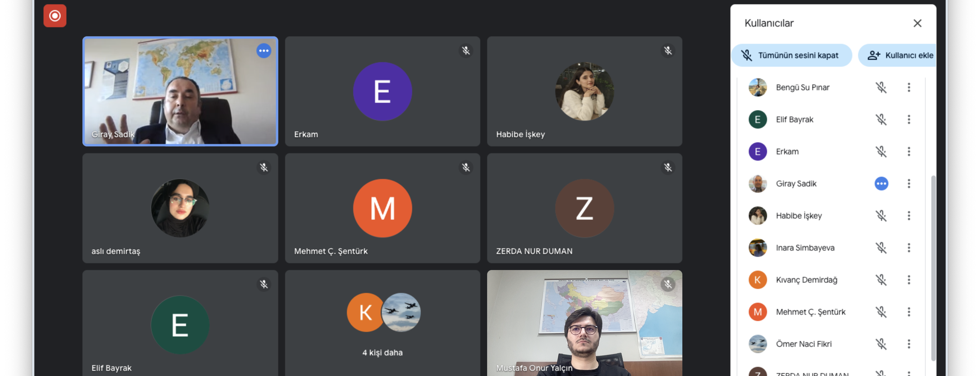Click Tümünün sesini kapat button
Image resolution: width=980 pixels, height=376 pixels.
(x=791, y=56)
